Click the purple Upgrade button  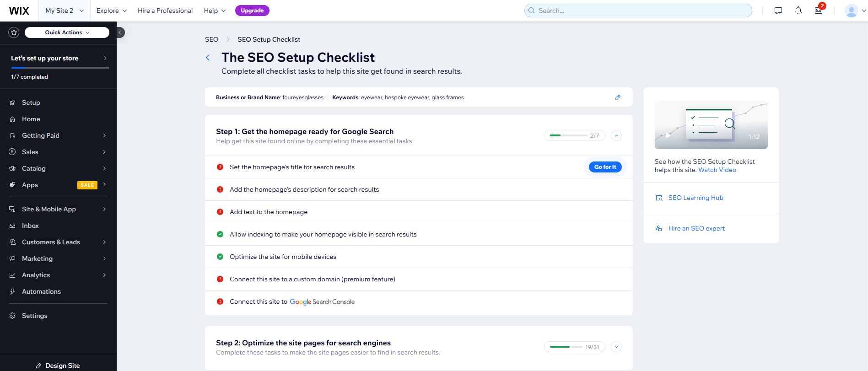pos(252,11)
